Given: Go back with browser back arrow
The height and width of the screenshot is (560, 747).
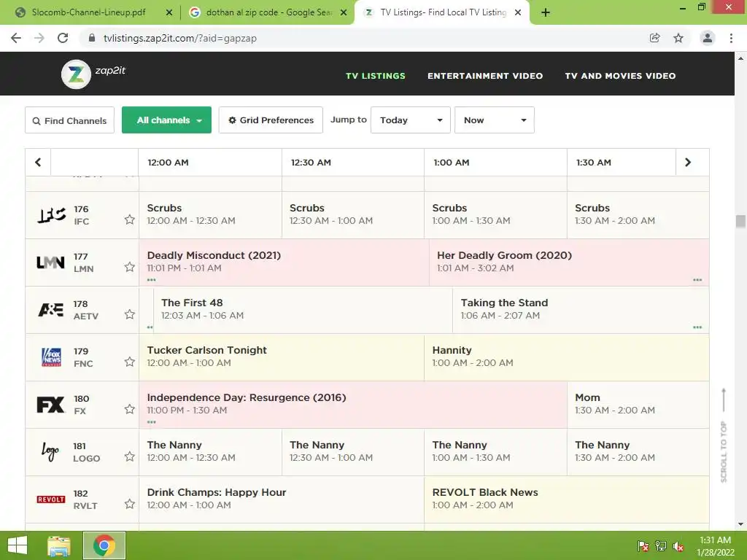Looking at the screenshot, I should [x=16, y=38].
